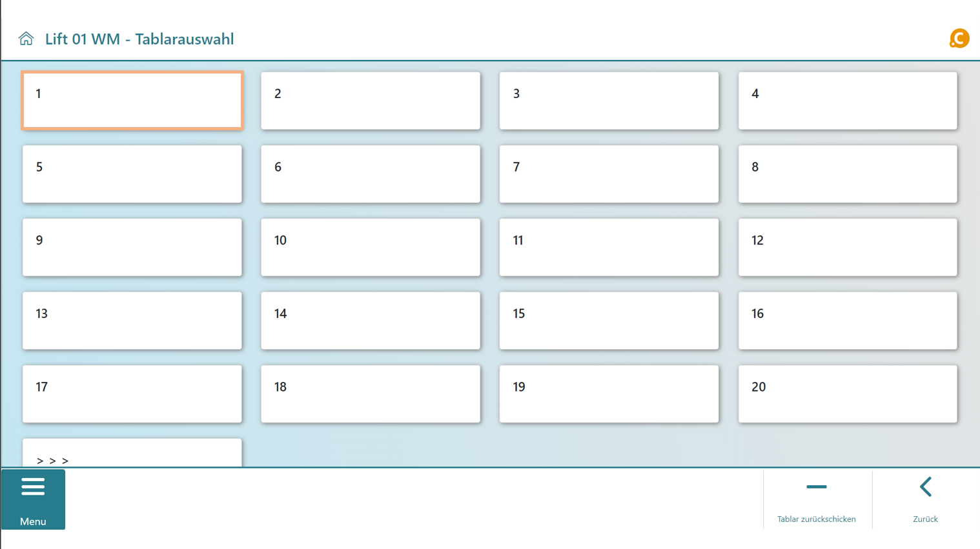Select tray 12 tile
Screen dimensions: 980x549
(x=848, y=247)
